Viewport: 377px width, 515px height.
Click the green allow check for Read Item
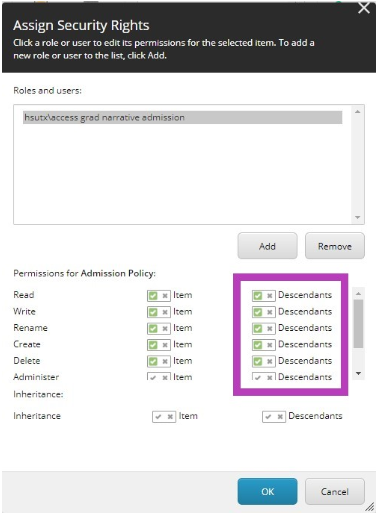pyautogui.click(x=153, y=296)
